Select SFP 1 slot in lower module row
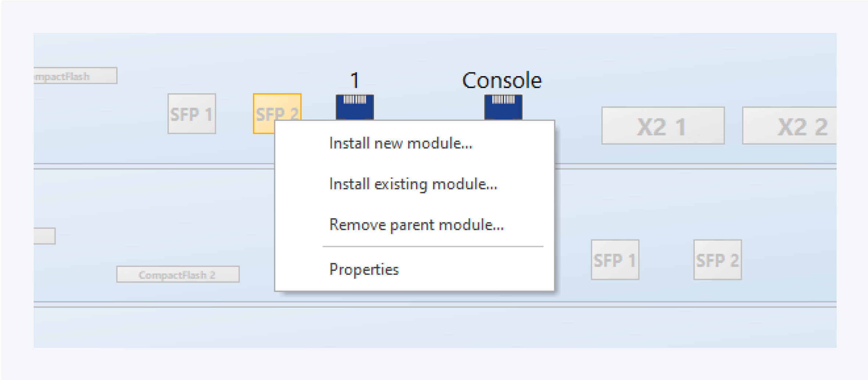 [x=615, y=260]
